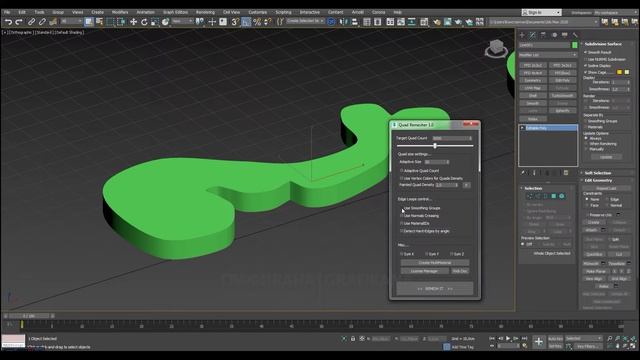Toggle Sym Z checkbox

pyautogui.click(x=452, y=254)
